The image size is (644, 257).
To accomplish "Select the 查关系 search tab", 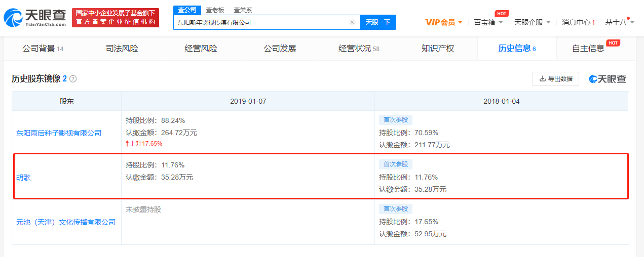I will point(243,10).
